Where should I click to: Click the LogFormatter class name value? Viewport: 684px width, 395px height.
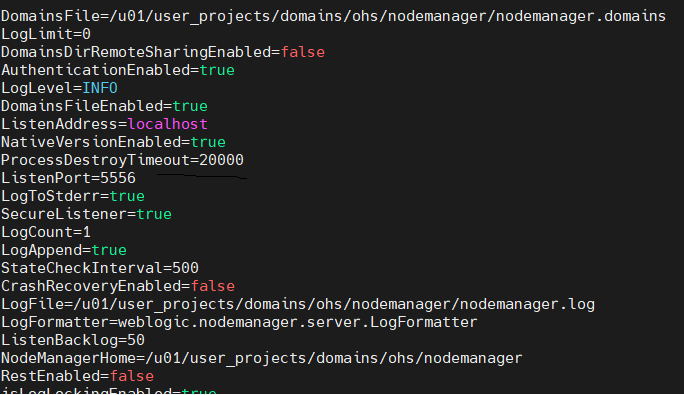coord(298,322)
